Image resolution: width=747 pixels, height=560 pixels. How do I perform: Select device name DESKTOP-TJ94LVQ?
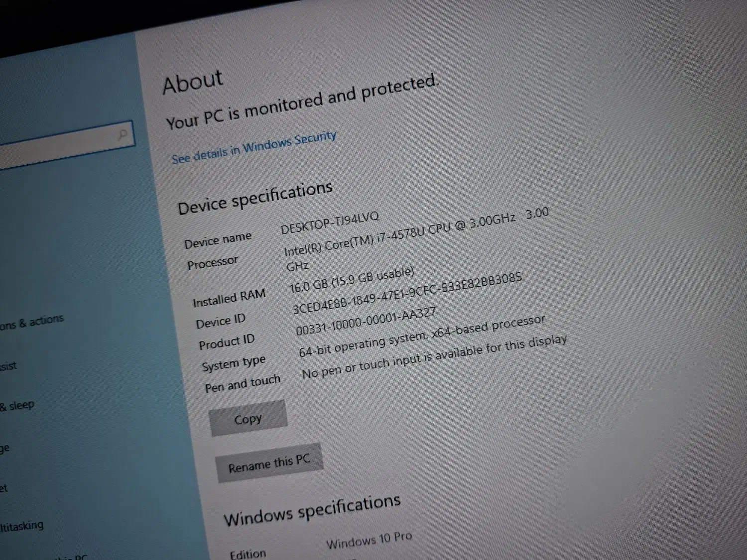[330, 223]
